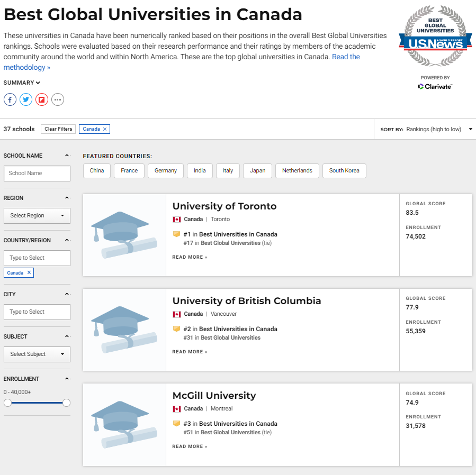Collapse the School Name filter section

coord(67,156)
